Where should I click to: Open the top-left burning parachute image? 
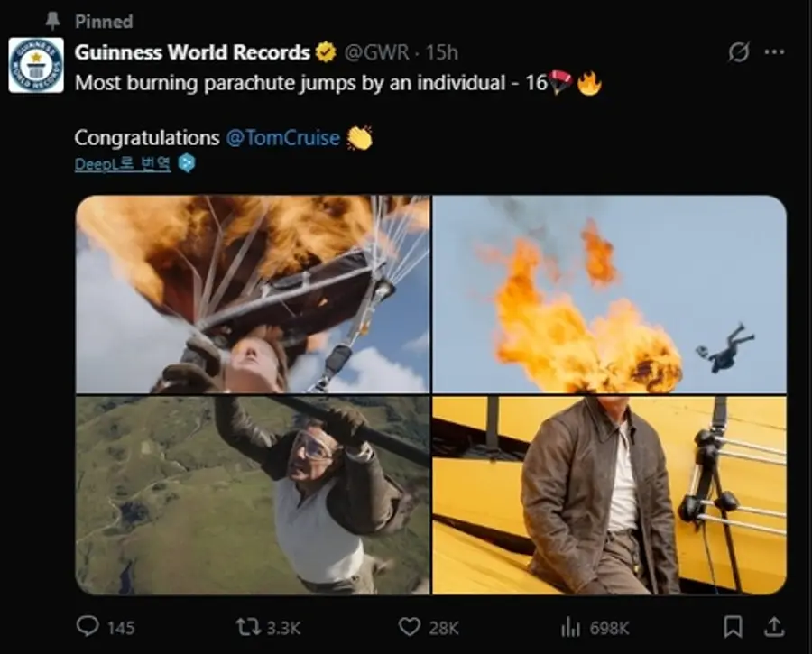(x=253, y=294)
